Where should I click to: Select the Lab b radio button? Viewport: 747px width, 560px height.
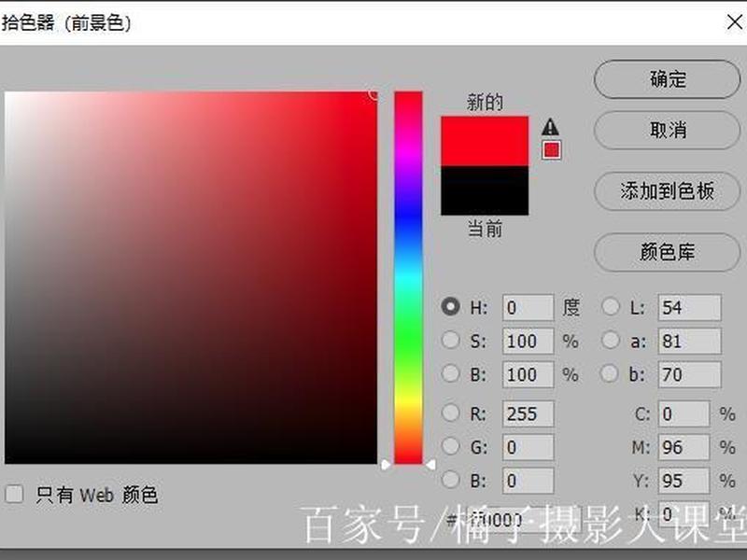pos(610,373)
